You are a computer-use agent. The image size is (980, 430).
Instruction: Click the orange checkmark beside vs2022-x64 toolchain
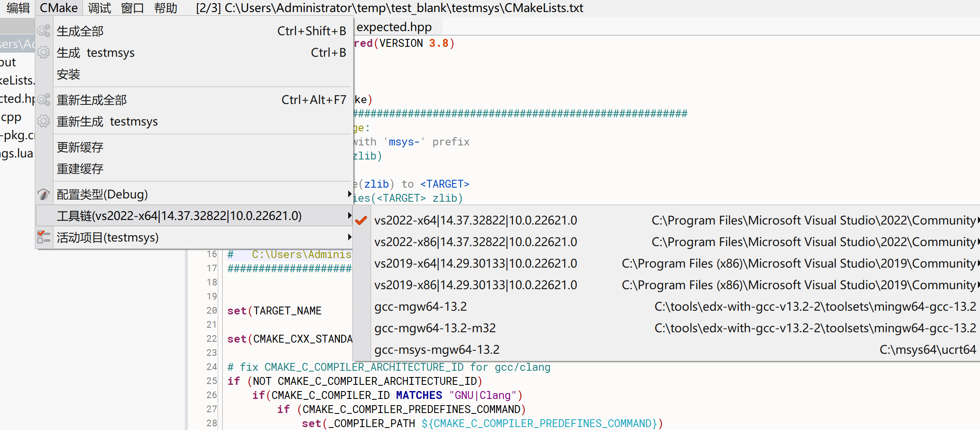pos(360,220)
